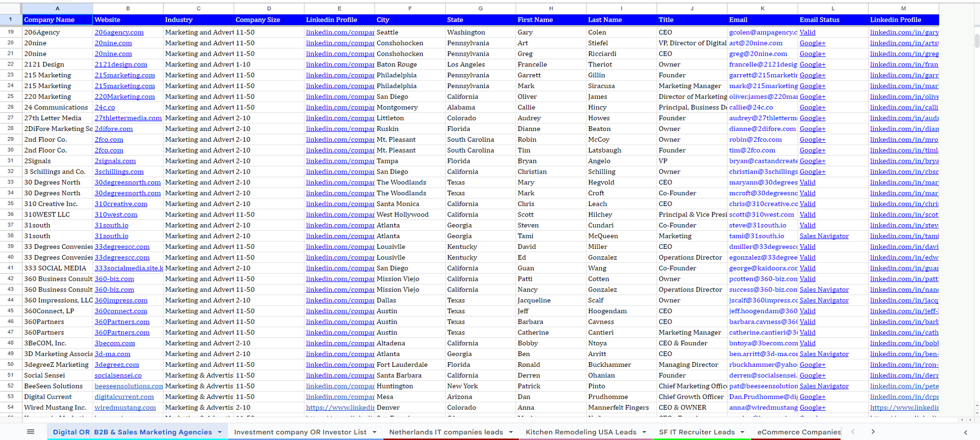Select cell 'Jacqueline' first name
Image resolution: width=980 pixels, height=440 pixels.
551,300
